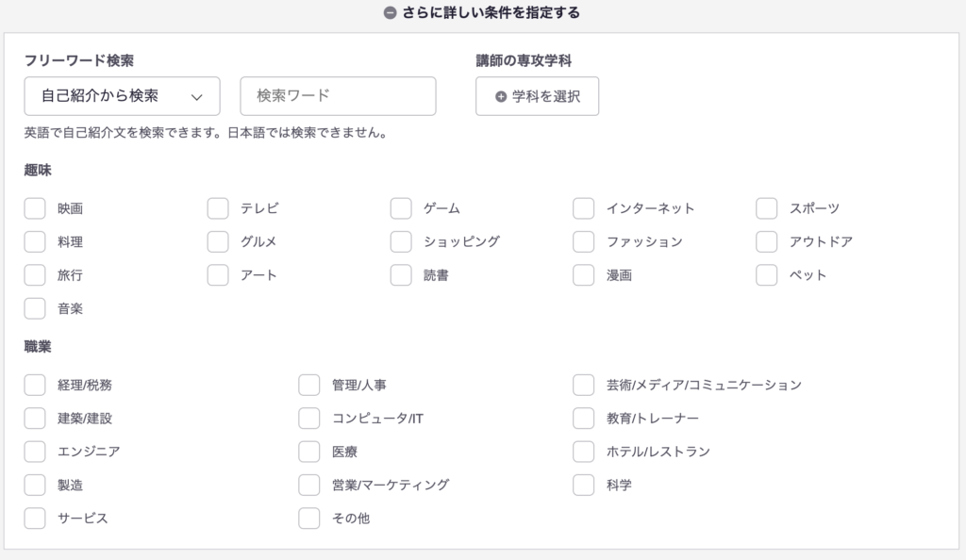Select the 営業/マーケティング checkbox

tap(309, 485)
